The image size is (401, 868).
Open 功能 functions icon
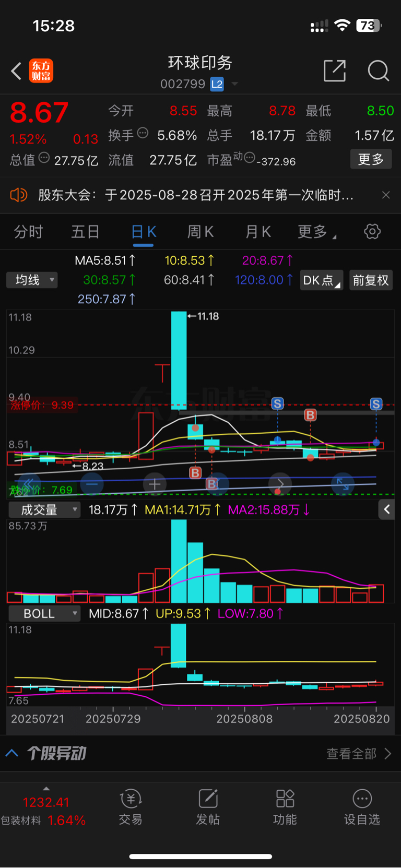pos(285,807)
